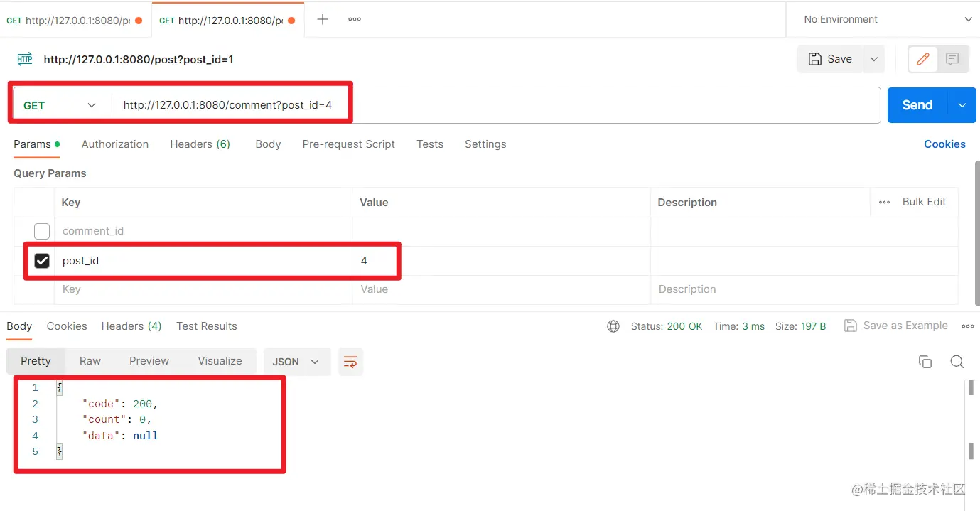Open the Tests tab

430,144
